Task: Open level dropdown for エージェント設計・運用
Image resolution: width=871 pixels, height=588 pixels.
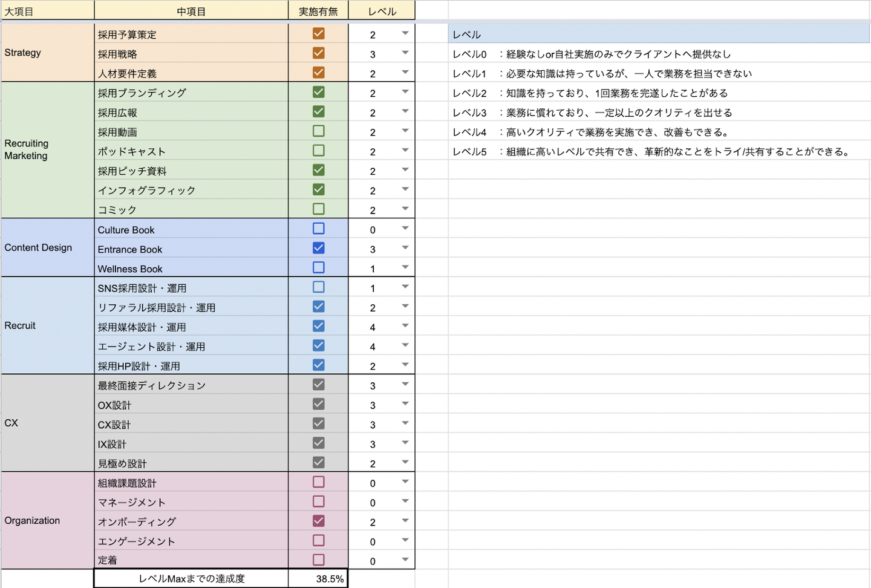Action: click(x=405, y=345)
